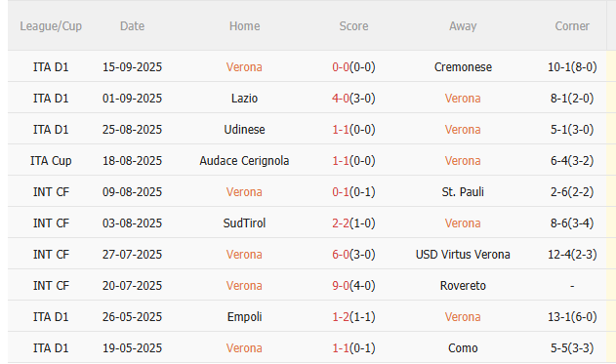The image size is (616, 364).
Task: Select the League/Cup column header
Action: (x=51, y=26)
